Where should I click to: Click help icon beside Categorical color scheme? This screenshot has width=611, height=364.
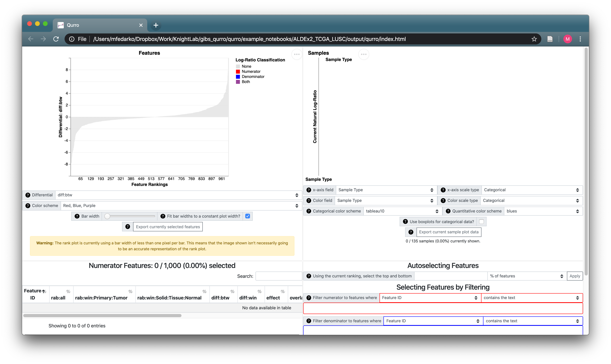click(309, 211)
